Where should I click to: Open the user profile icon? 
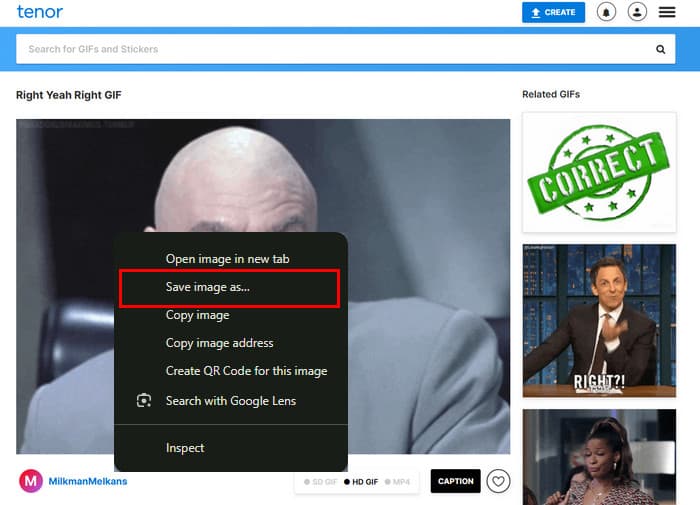click(637, 12)
